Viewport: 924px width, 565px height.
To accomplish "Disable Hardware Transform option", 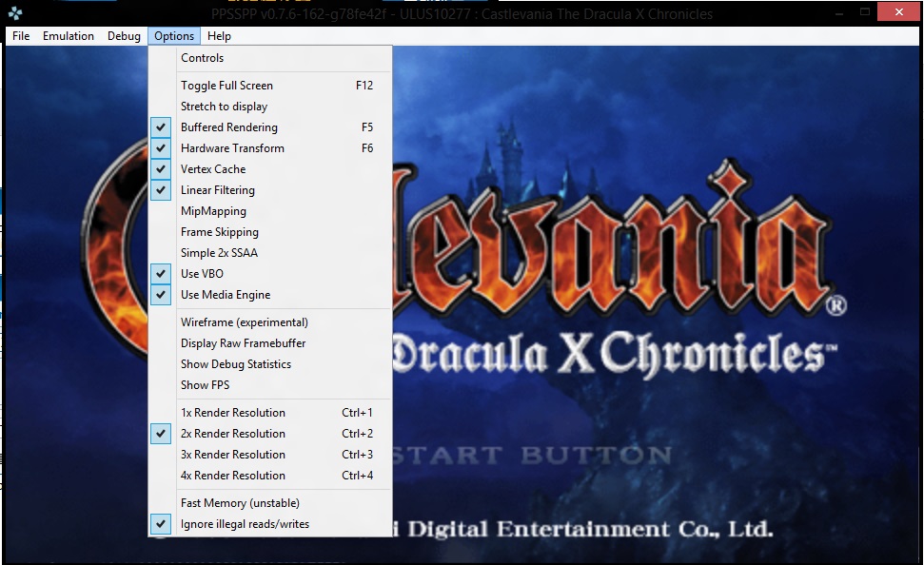I will (x=270, y=147).
